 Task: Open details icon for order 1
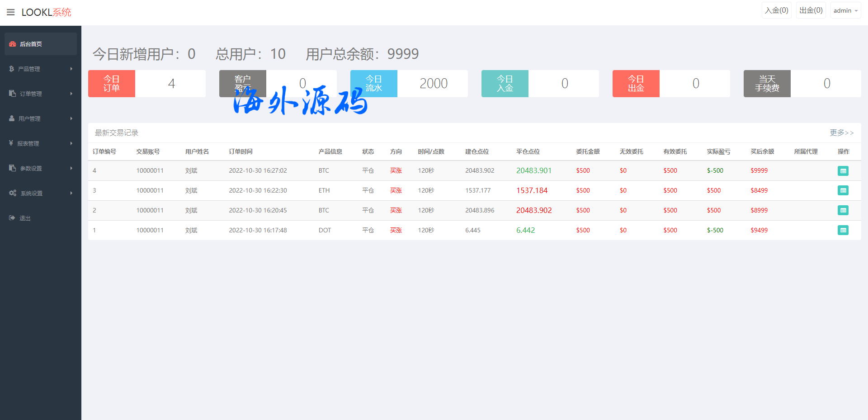(x=843, y=230)
